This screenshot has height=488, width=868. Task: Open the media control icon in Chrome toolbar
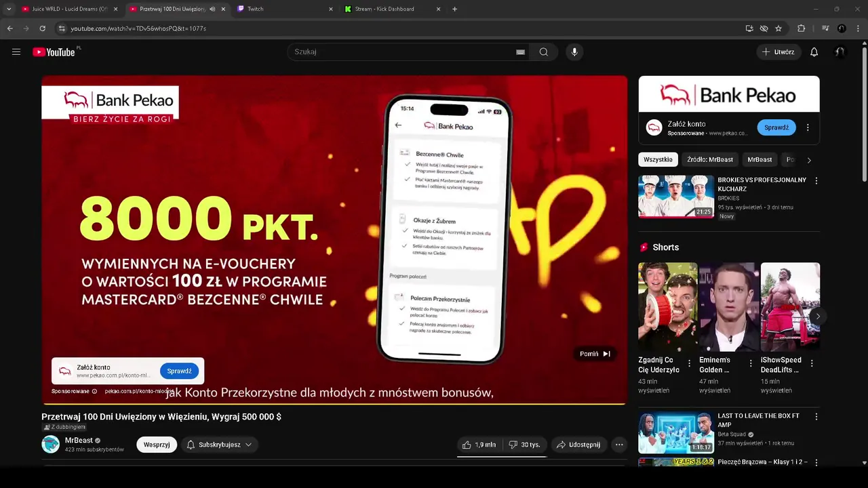click(x=825, y=28)
